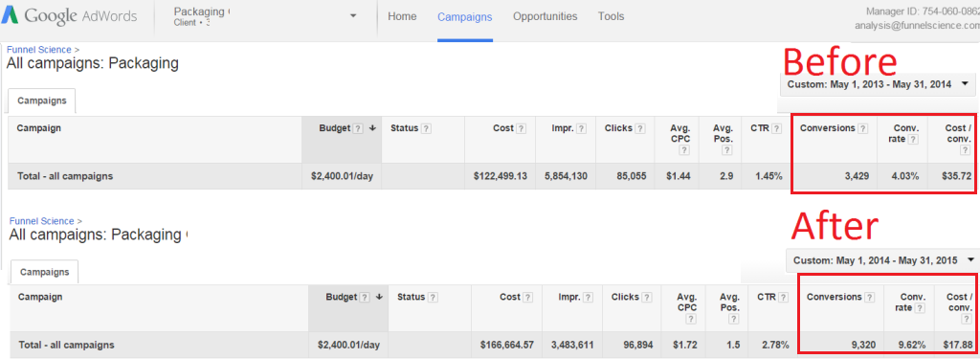Select the conversion rate value 9.62%

point(912,345)
